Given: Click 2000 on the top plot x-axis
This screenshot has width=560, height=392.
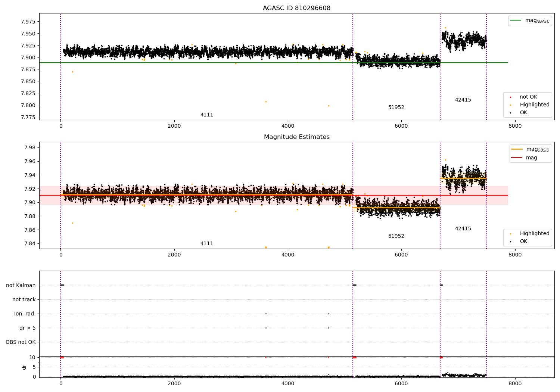Looking at the screenshot, I should click(174, 126).
